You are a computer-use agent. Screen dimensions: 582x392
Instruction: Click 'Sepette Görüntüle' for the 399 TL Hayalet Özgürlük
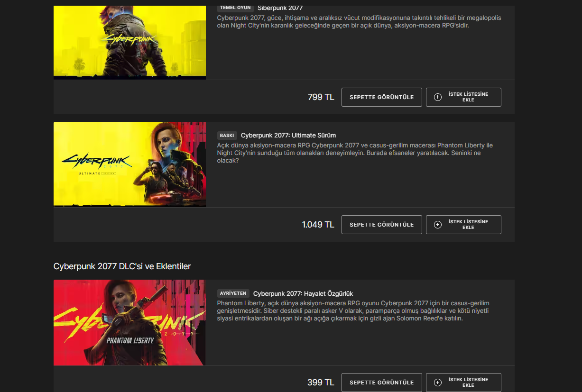[382, 383]
